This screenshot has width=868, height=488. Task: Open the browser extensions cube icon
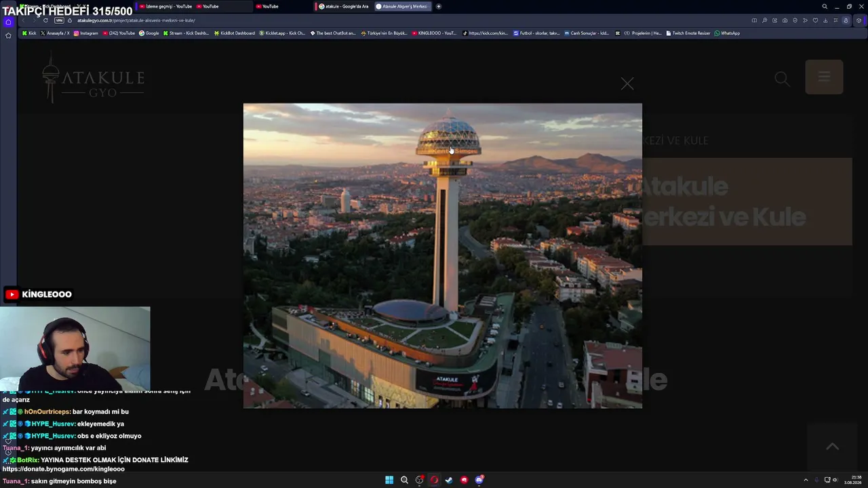(859, 20)
